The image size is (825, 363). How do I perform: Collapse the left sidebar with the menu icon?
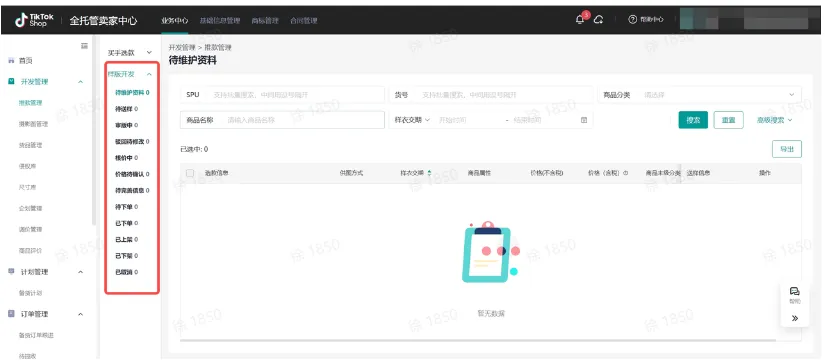(x=84, y=46)
